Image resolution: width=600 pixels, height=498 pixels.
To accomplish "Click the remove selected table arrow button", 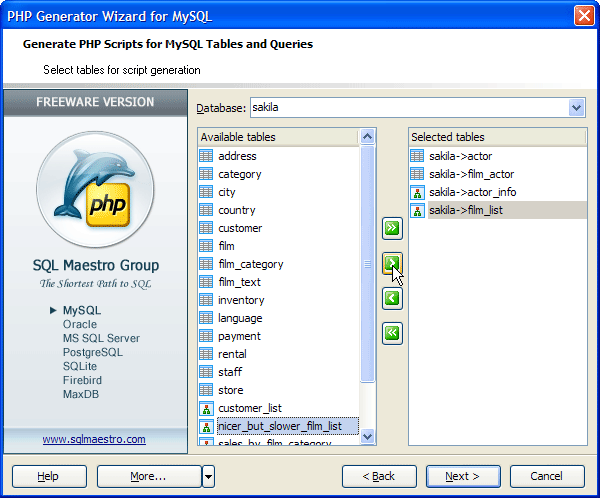I will coord(392,298).
